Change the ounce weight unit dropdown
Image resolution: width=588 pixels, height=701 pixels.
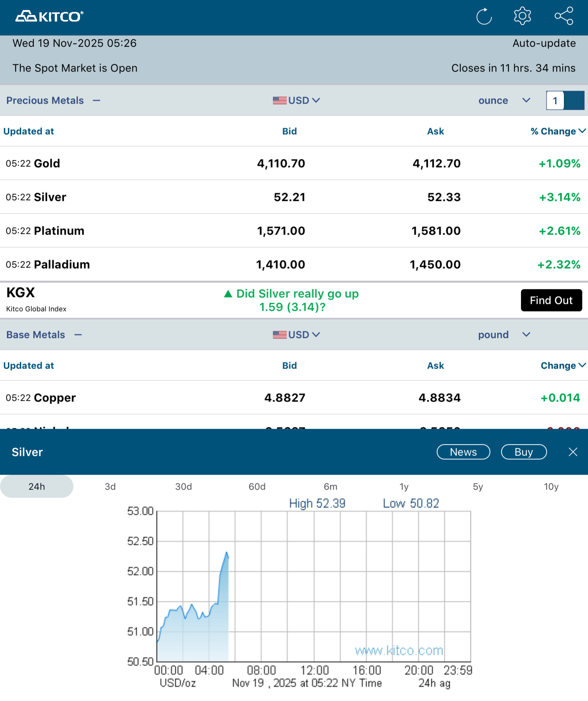click(x=504, y=100)
